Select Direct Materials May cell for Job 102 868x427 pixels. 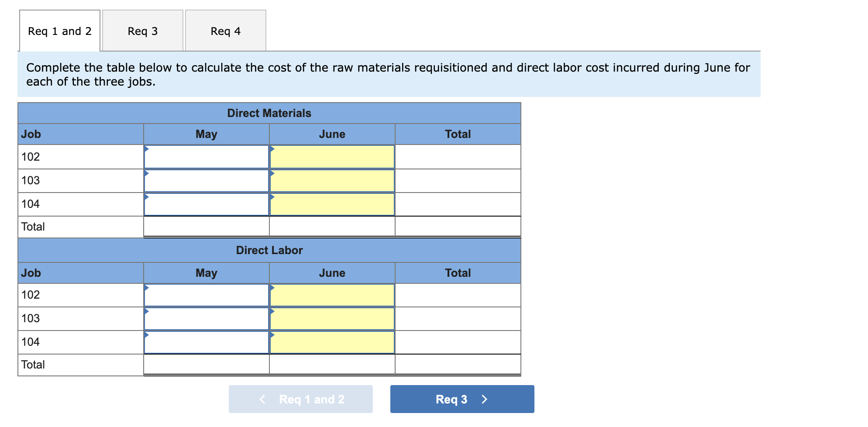[207, 157]
